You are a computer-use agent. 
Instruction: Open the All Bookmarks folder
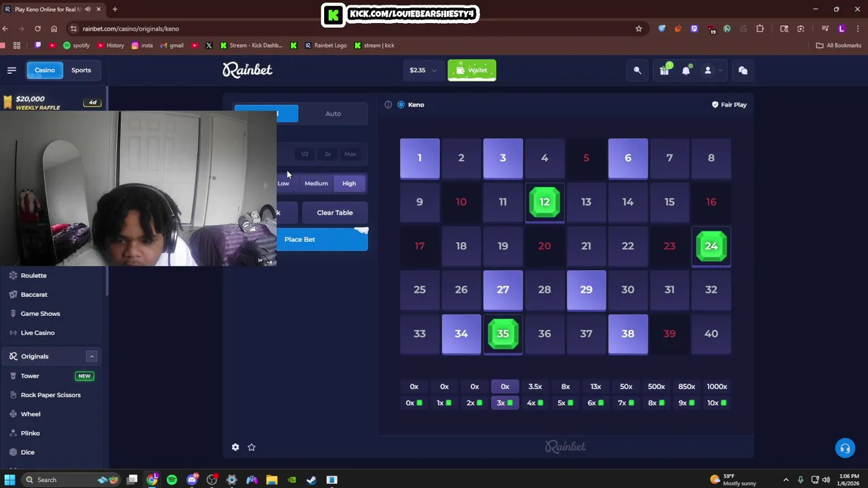coord(839,45)
